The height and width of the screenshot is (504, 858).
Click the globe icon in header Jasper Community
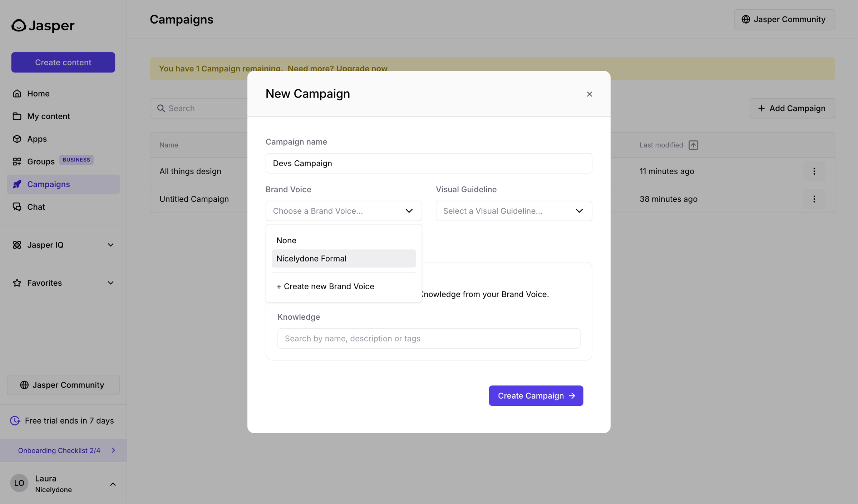[746, 19]
